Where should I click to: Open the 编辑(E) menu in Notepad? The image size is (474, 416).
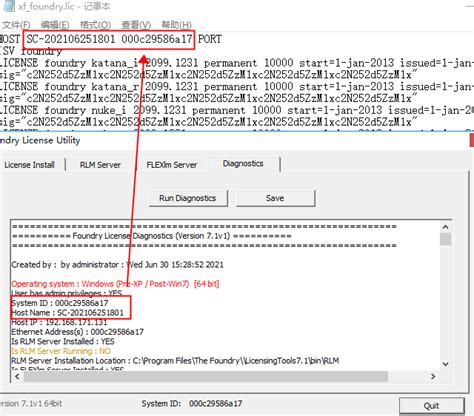pyautogui.click(x=55, y=25)
